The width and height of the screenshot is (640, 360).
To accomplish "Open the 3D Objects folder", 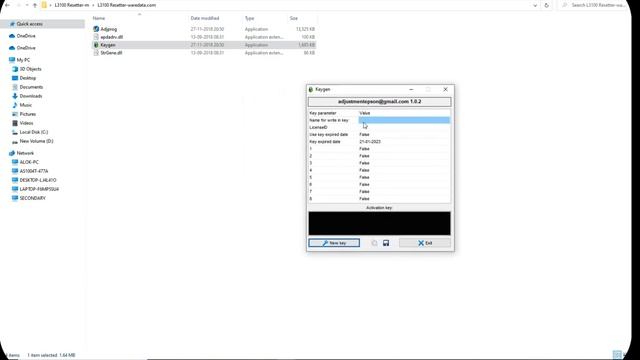I will (30, 69).
